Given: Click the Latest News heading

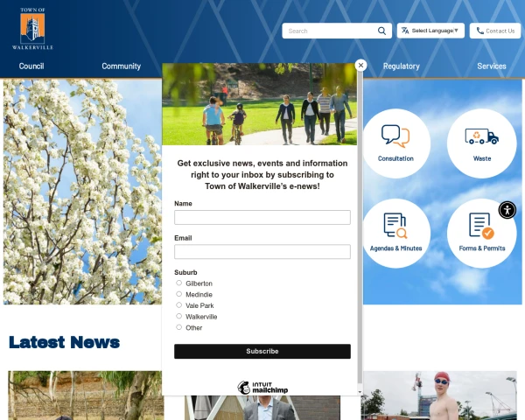Looking at the screenshot, I should (x=64, y=342).
